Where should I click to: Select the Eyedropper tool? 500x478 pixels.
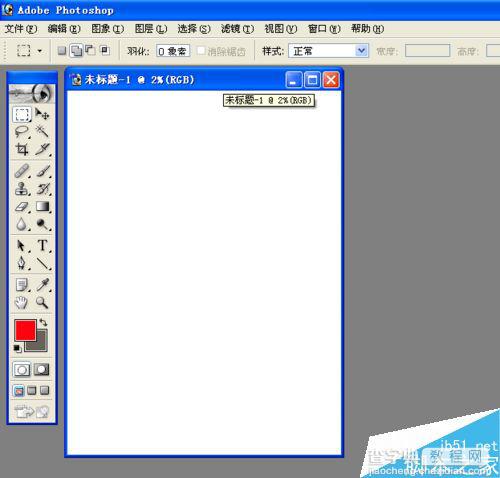pos(42,285)
